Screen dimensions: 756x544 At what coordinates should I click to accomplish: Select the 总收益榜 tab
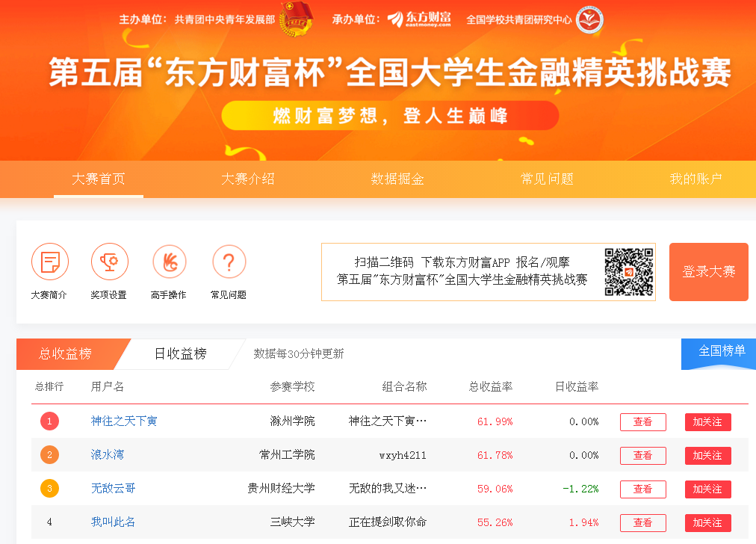(66, 353)
